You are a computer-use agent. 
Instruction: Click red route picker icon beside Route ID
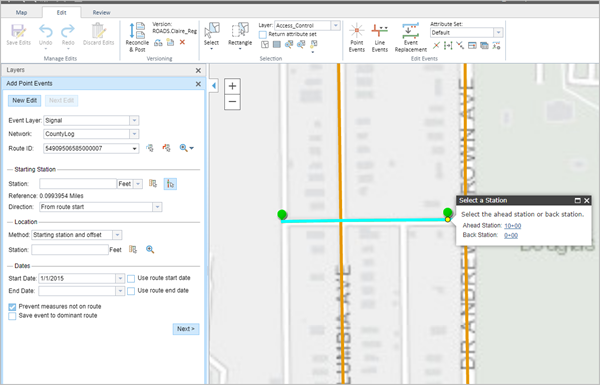pos(166,148)
